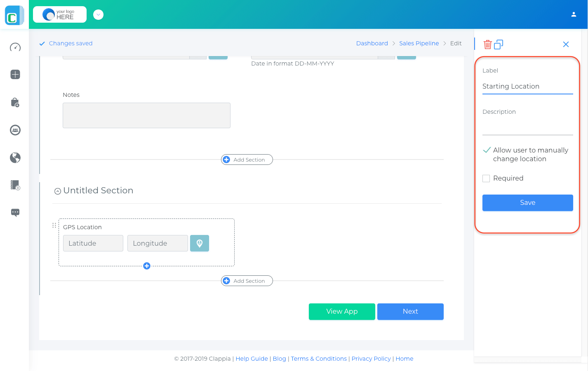Toggle Allow user to manually change location
Screen dimensions: 588x371
point(487,150)
